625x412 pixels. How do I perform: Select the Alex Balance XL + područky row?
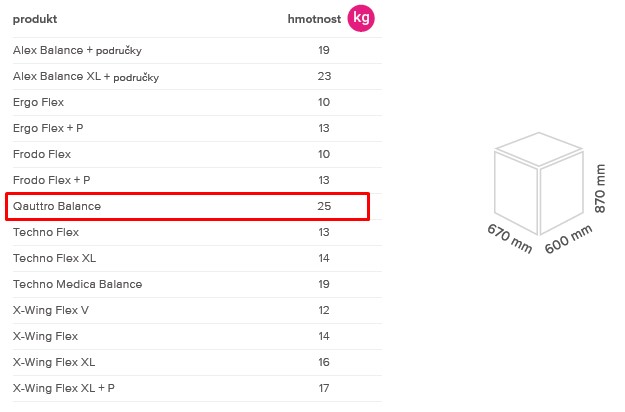197,77
